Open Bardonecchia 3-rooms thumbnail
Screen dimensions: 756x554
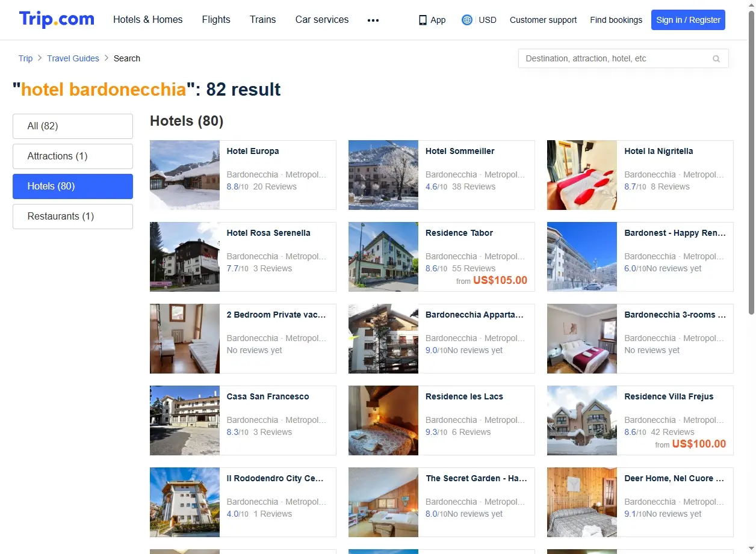pos(582,339)
